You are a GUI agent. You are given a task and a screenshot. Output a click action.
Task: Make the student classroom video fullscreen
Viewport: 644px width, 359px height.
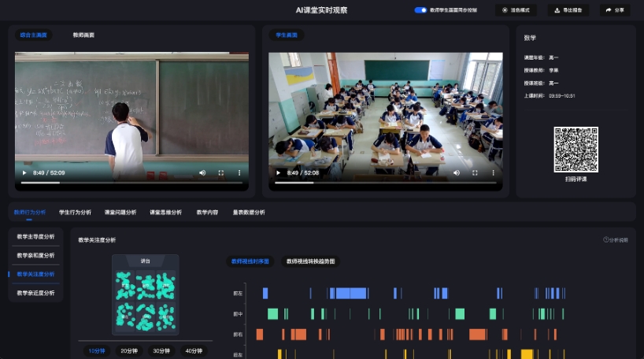[x=474, y=172]
